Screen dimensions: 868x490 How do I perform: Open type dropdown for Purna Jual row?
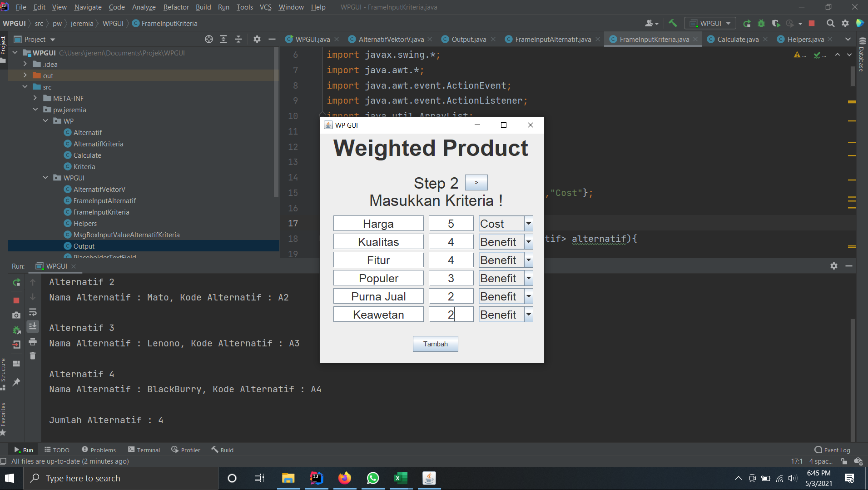(529, 296)
